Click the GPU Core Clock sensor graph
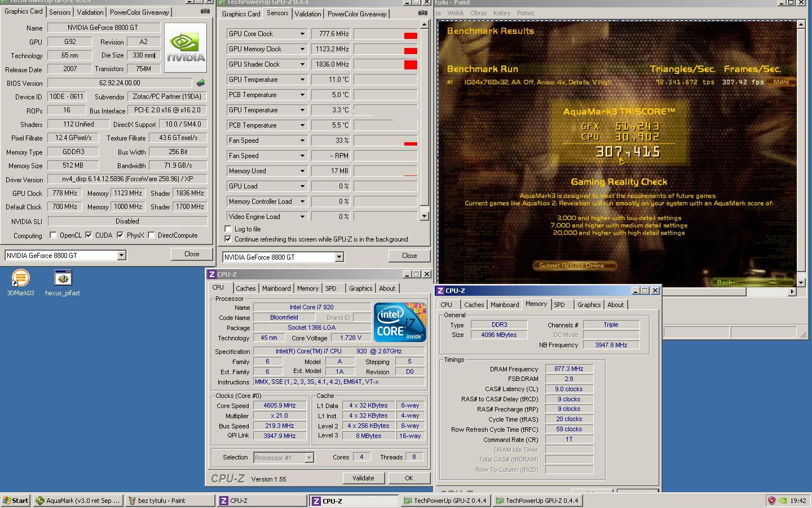This screenshot has width=812, height=508. pos(386,34)
